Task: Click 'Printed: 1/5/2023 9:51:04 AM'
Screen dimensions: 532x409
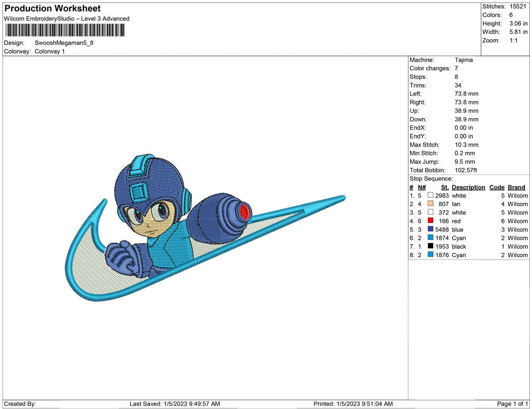Action: [353, 404]
